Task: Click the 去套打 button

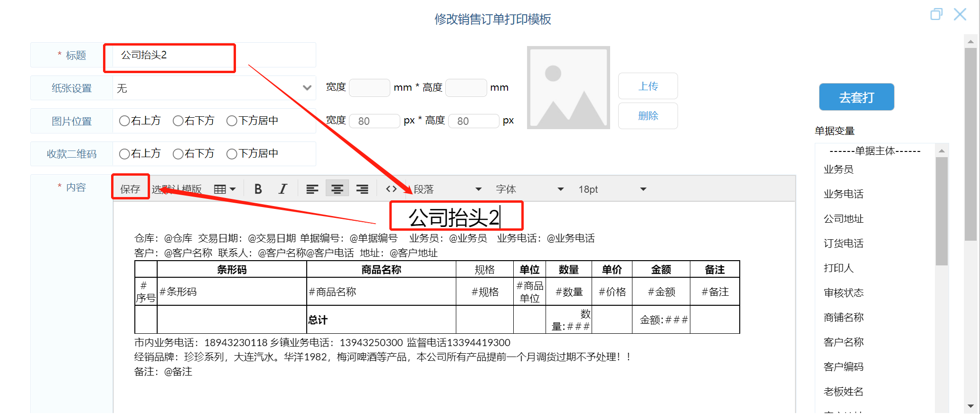Action: [857, 97]
